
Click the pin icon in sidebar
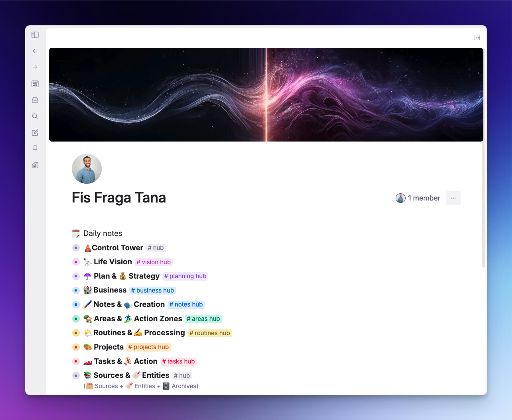pyautogui.click(x=35, y=148)
